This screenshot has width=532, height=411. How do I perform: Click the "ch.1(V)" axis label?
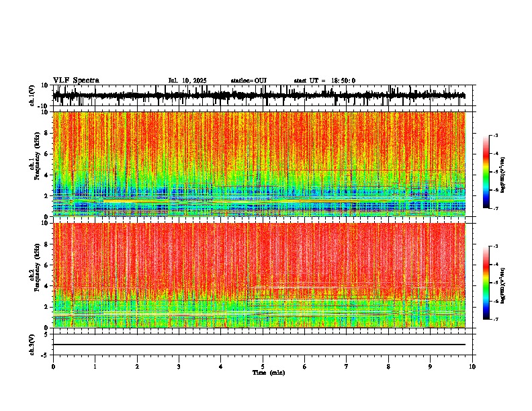32,95
